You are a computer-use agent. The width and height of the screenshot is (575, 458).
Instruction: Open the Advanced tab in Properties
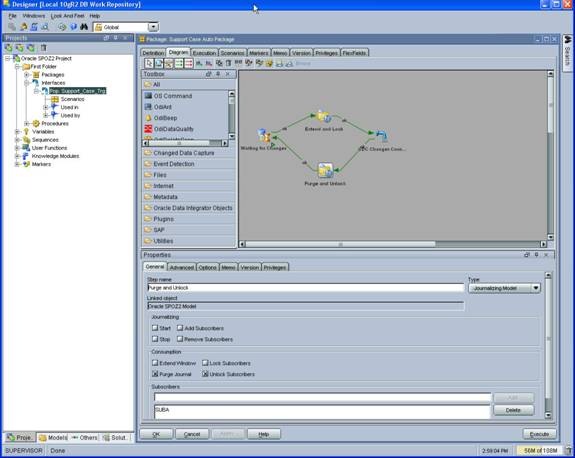182,267
